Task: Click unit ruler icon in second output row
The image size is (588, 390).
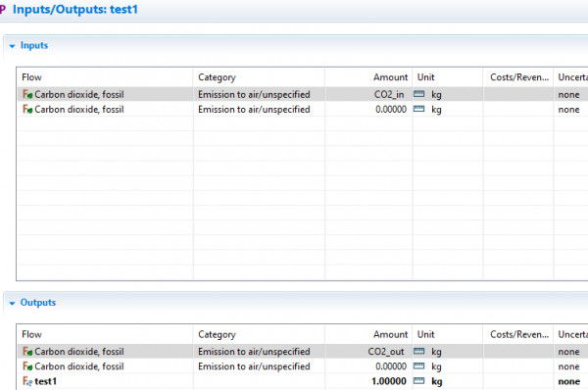Action: click(x=418, y=366)
